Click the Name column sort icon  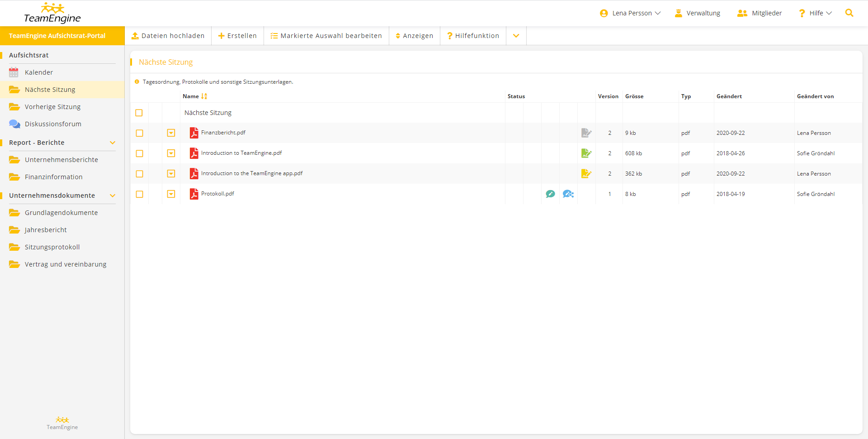(204, 96)
